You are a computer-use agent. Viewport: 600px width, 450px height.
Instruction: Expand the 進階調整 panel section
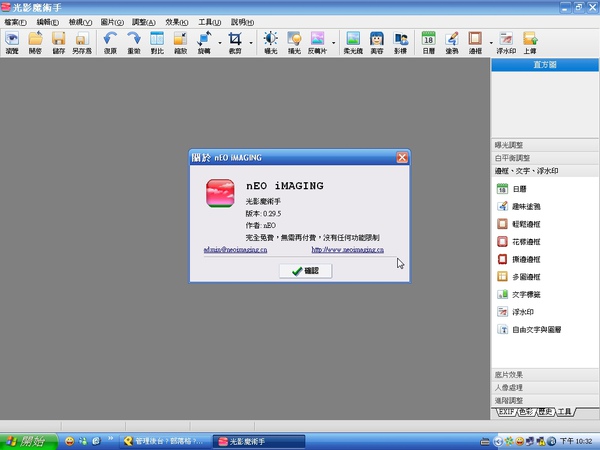545,400
